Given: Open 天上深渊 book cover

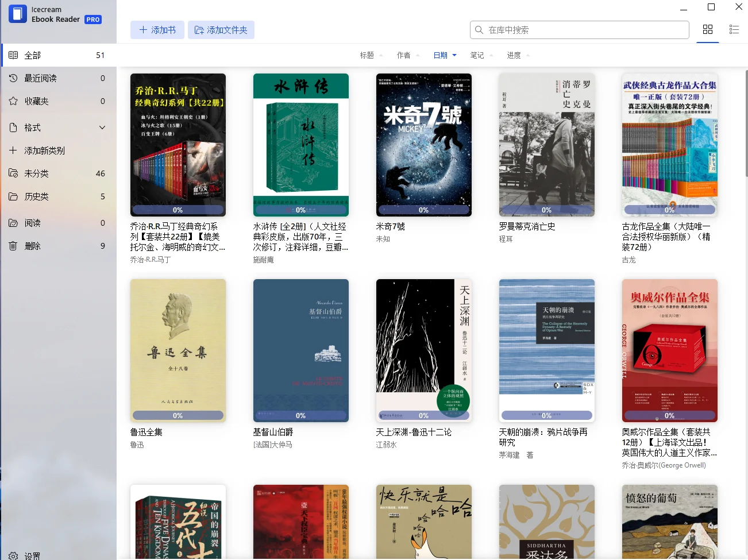Looking at the screenshot, I should pos(424,350).
